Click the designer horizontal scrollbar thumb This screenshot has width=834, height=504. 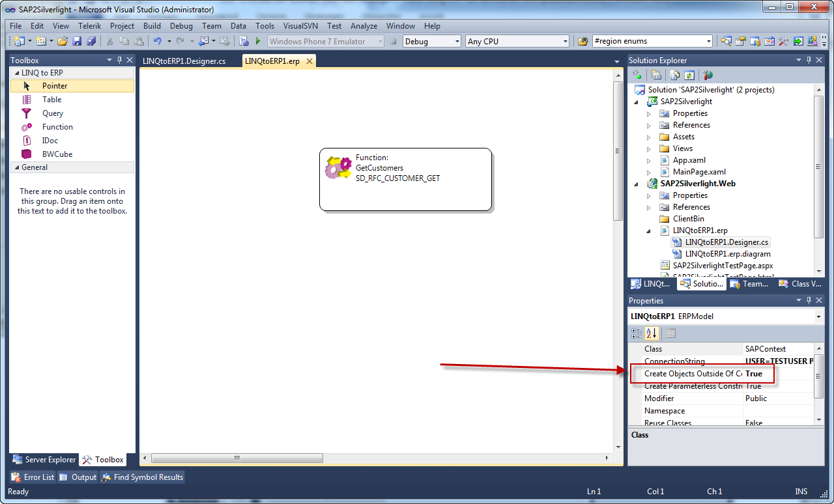tap(237, 458)
